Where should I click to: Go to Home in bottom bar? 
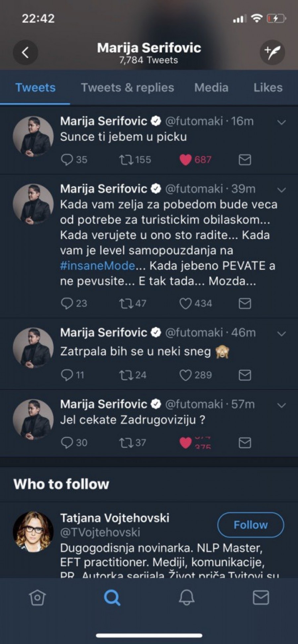click(x=37, y=597)
